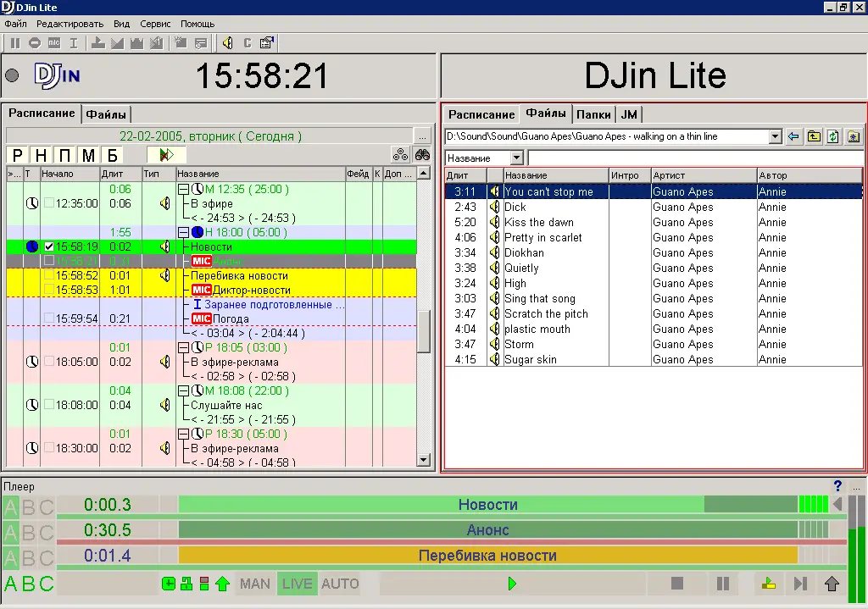Click the speaker icon beside 'Kiss the dawn'
868x609 pixels.
pos(494,223)
